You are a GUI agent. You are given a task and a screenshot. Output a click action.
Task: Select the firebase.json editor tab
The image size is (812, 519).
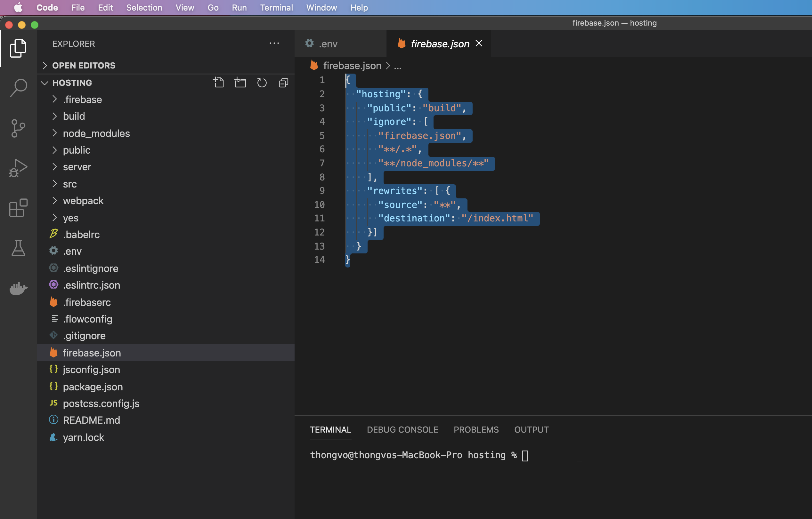point(438,44)
